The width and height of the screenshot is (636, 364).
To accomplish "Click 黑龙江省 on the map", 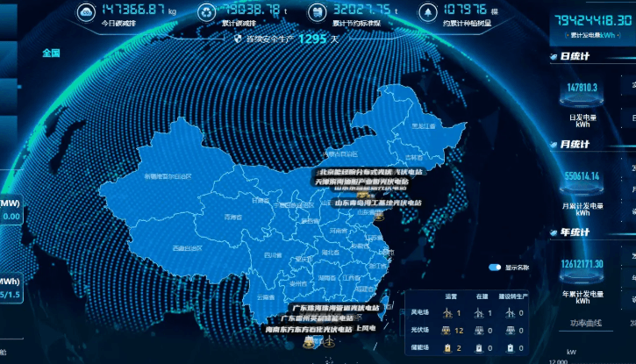I will point(424,126).
